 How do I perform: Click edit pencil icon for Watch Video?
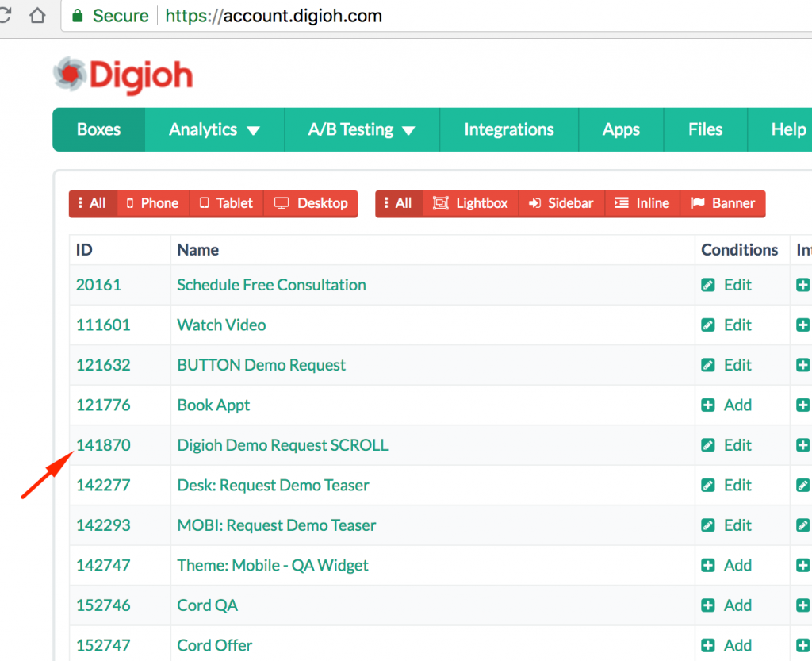tap(708, 325)
